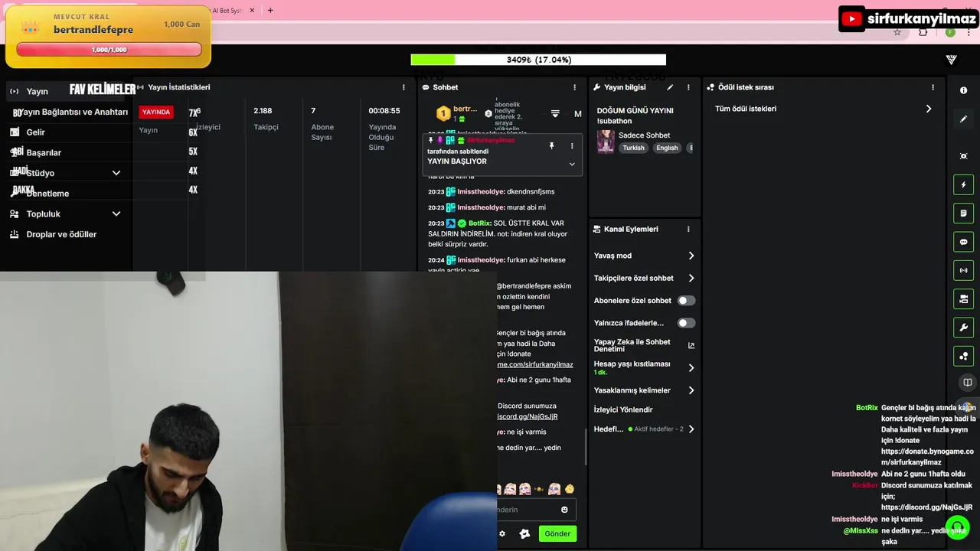Click document icon in right toolbar
Viewport: 980px width, 551px height.
tap(963, 213)
